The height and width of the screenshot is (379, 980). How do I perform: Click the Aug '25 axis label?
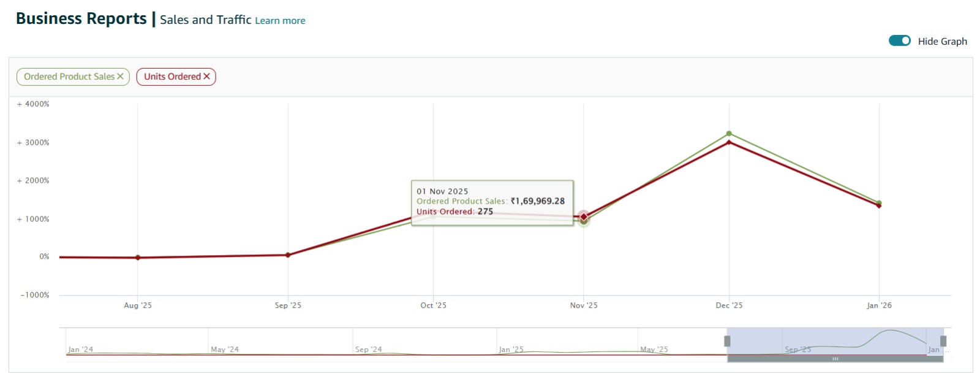click(x=138, y=305)
